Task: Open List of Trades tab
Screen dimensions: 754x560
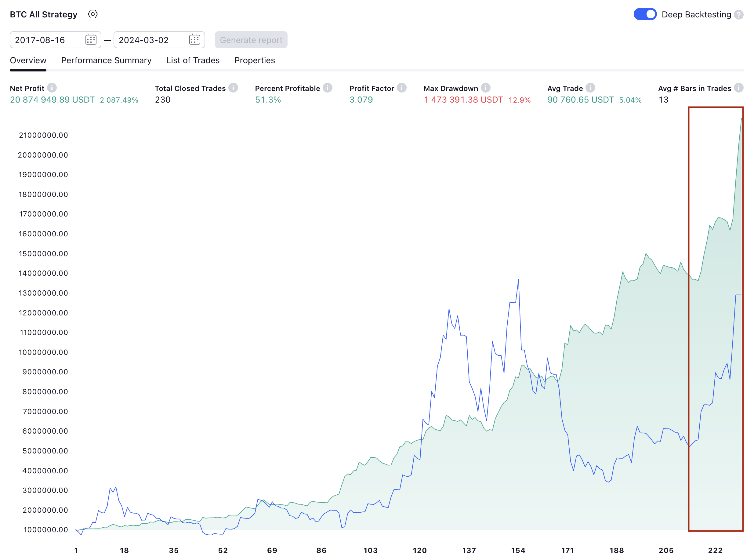Action: (193, 60)
